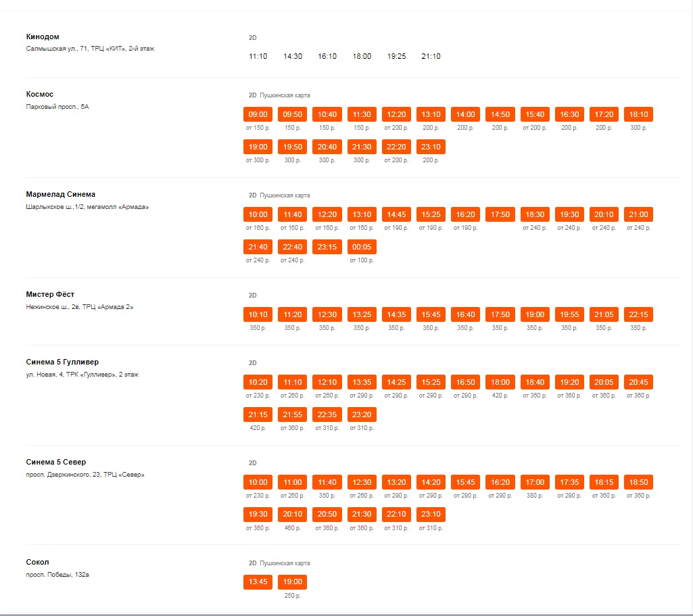Click the 17:50 session at Мармелад Синема
Screen dimensions: 693x616
500,214
